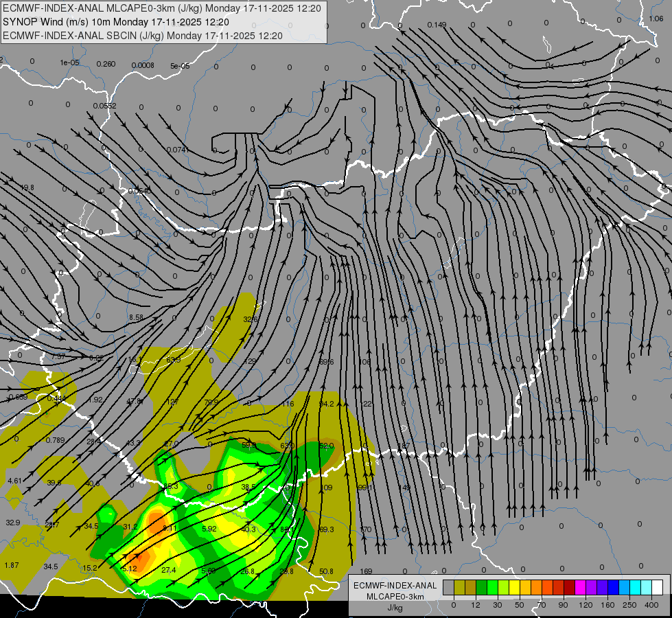
Task: Click the map value 63.9
Action: (x=173, y=360)
